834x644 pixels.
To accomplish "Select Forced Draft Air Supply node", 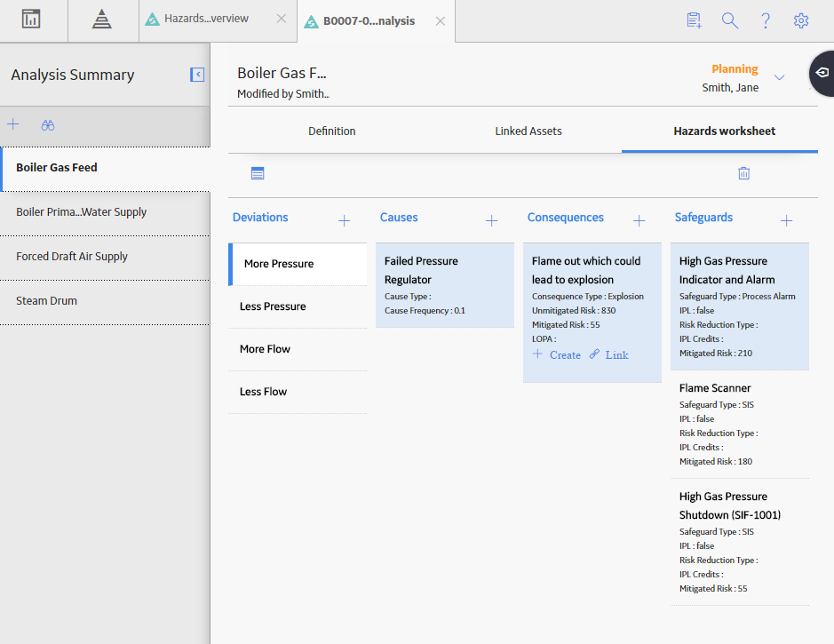I will pos(106,257).
